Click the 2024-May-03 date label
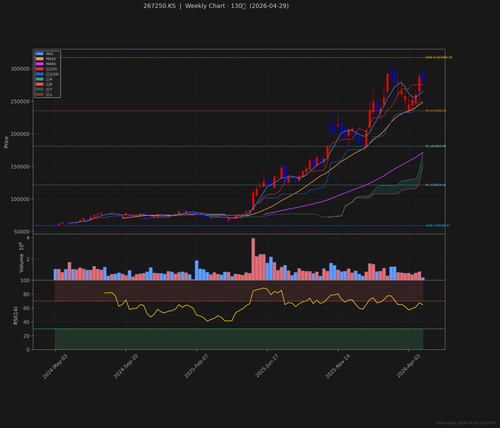Viewport: 500px width, 428px height. 55,366
